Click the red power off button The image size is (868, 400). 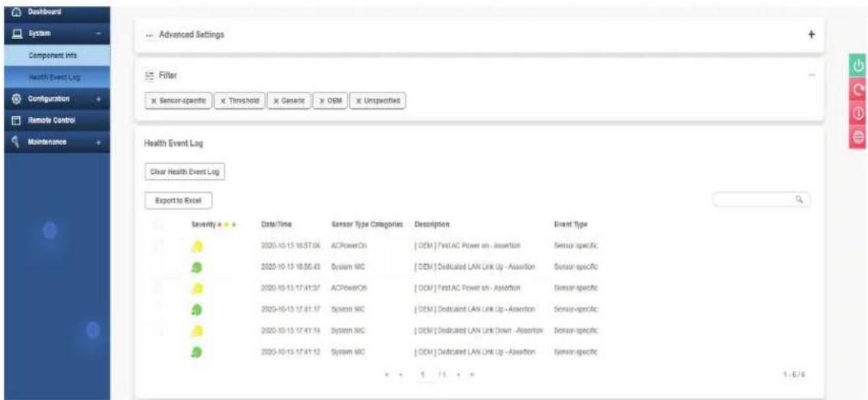tap(859, 113)
